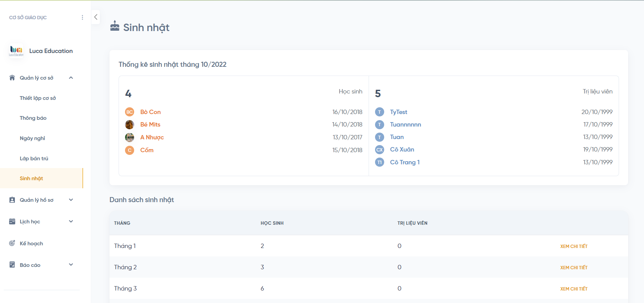Click the Cốm avatar icon
This screenshot has height=303, width=644.
pyautogui.click(x=129, y=150)
